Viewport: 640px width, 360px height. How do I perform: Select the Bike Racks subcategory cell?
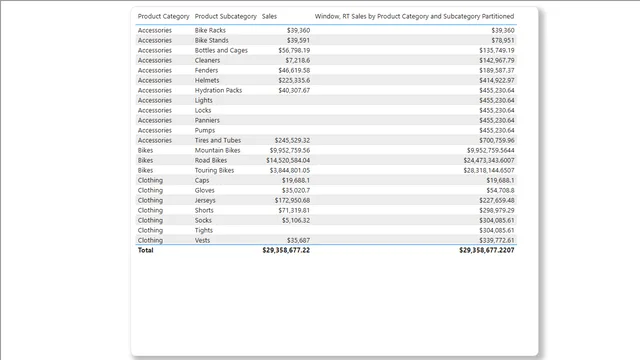click(x=210, y=30)
